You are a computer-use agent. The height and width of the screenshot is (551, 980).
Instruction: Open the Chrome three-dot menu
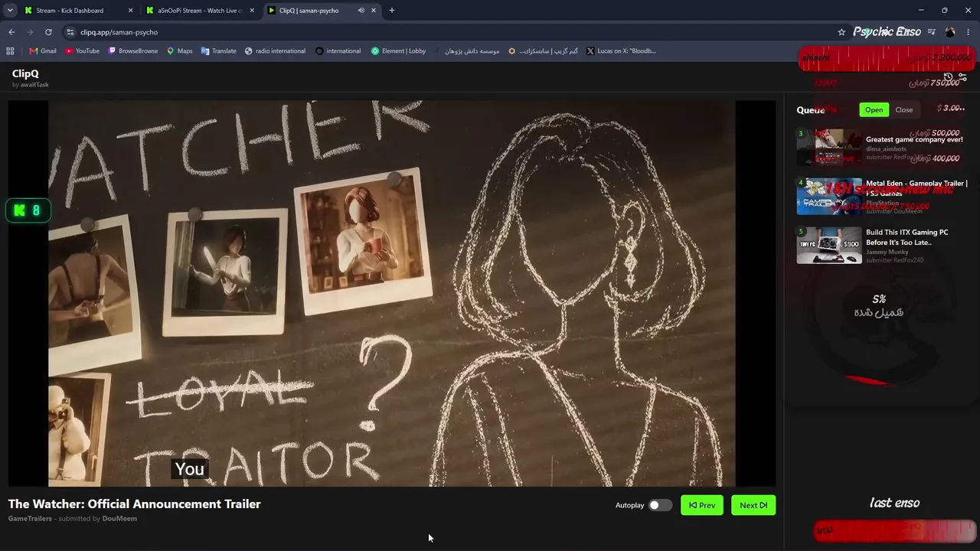tap(969, 32)
